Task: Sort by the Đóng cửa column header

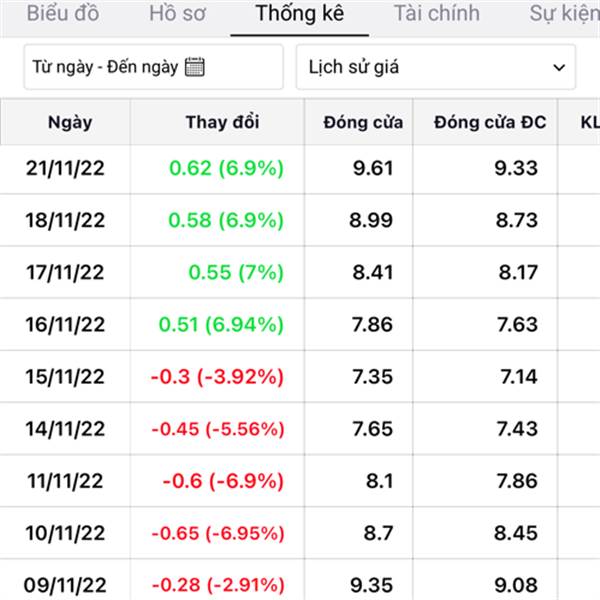Action: [x=363, y=122]
